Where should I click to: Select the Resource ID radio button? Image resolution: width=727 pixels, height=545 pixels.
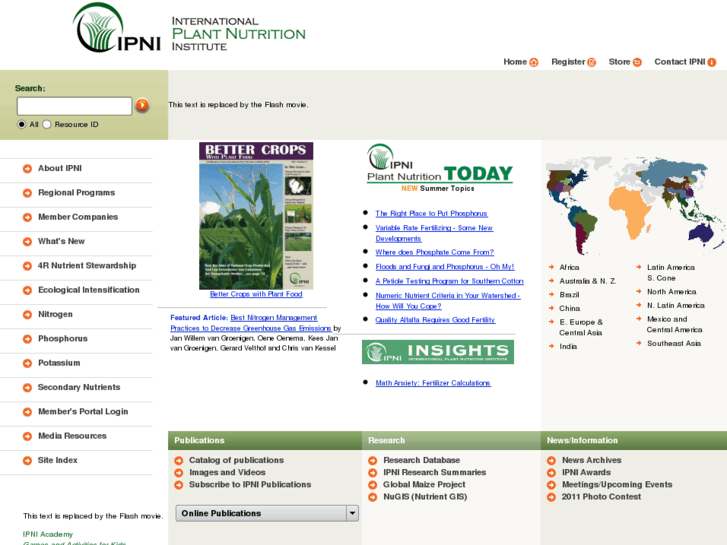(46, 124)
